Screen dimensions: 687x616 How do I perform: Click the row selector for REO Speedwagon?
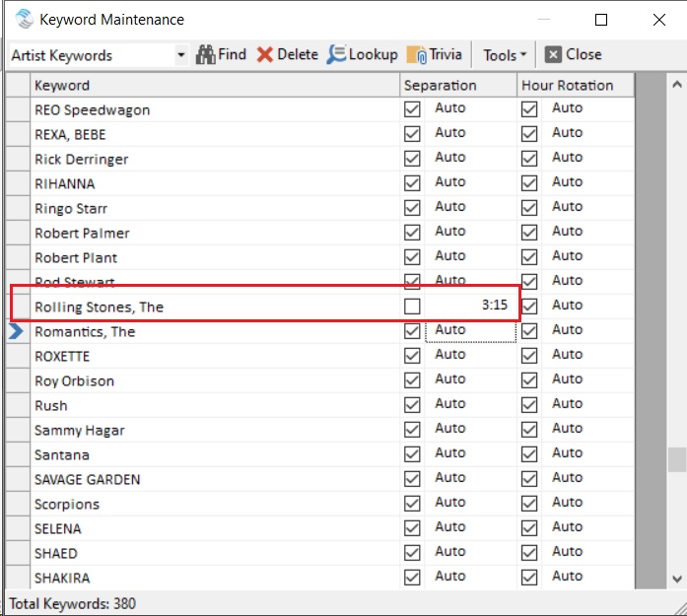[18, 109]
